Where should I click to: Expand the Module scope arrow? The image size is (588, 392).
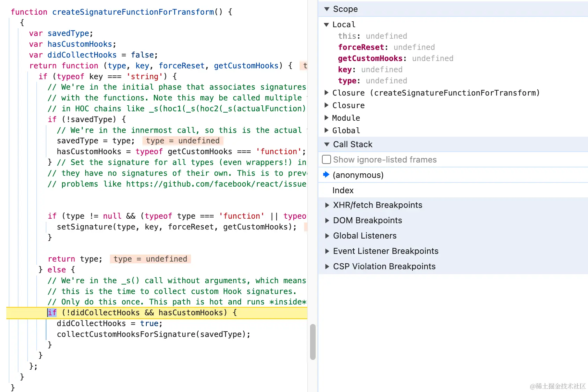coord(326,118)
